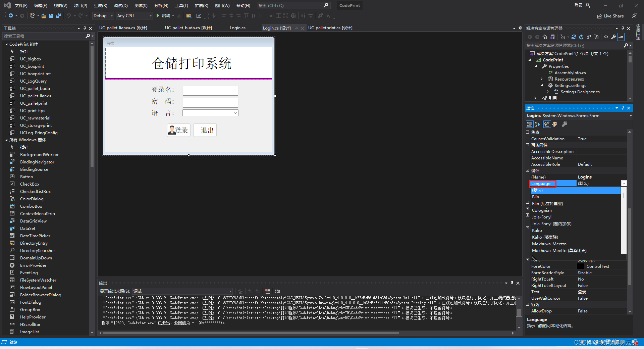
Task: Collapse the 可访问性 property category
Action: 528,145
